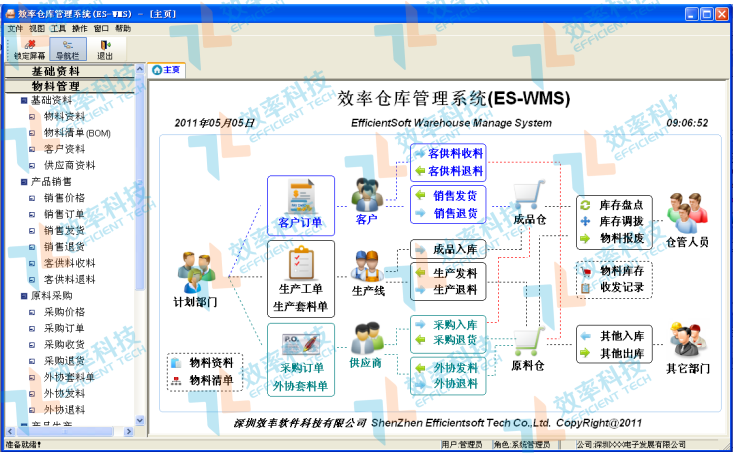
Task: Click the 库存盘点 link
Action: (626, 204)
